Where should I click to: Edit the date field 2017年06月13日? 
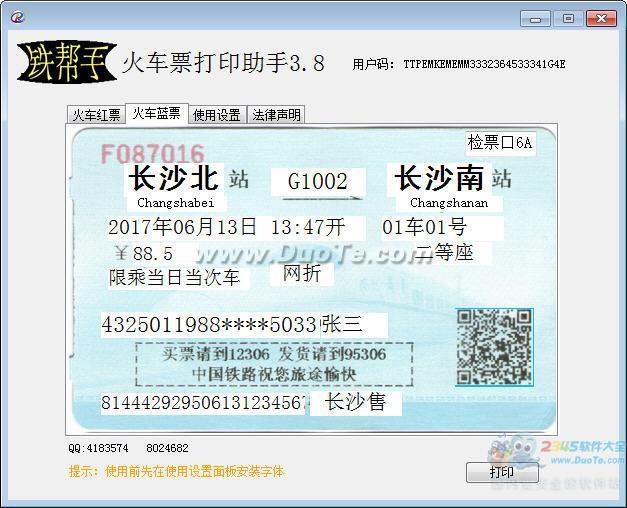(x=182, y=227)
